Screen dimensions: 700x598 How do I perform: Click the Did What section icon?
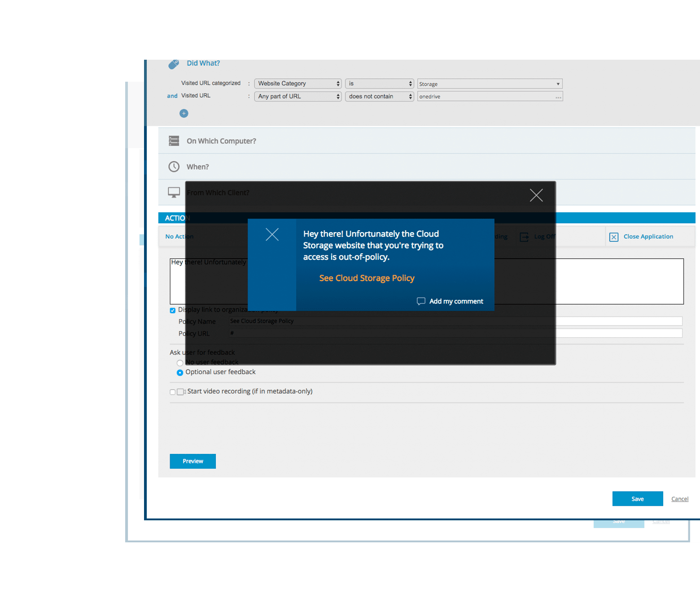pyautogui.click(x=174, y=63)
